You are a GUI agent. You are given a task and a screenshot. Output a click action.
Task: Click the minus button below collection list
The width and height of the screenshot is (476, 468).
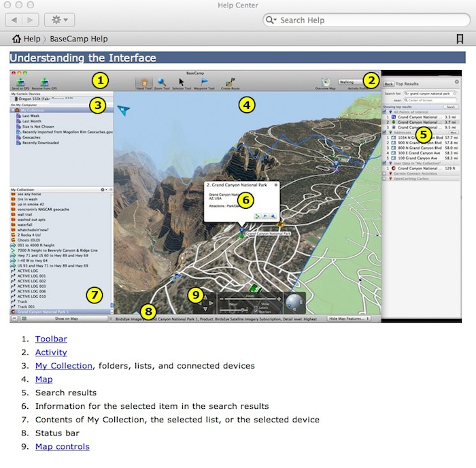click(14, 318)
